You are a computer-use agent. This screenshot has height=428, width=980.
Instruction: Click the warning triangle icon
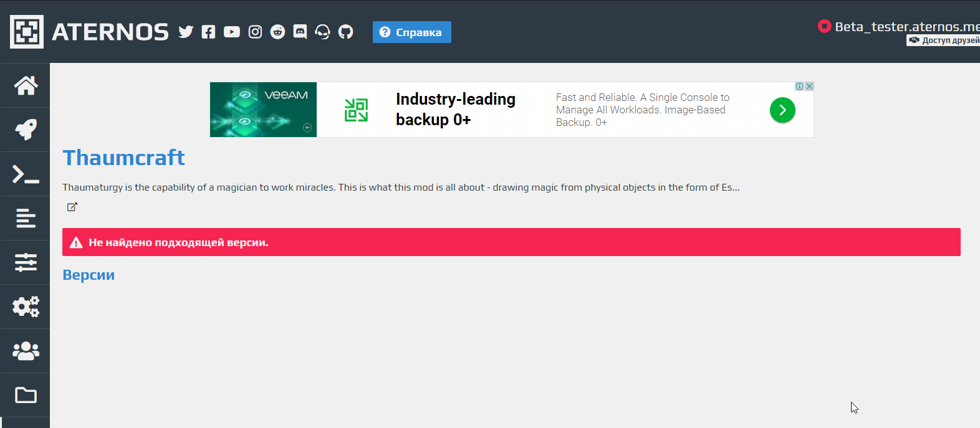coord(76,242)
